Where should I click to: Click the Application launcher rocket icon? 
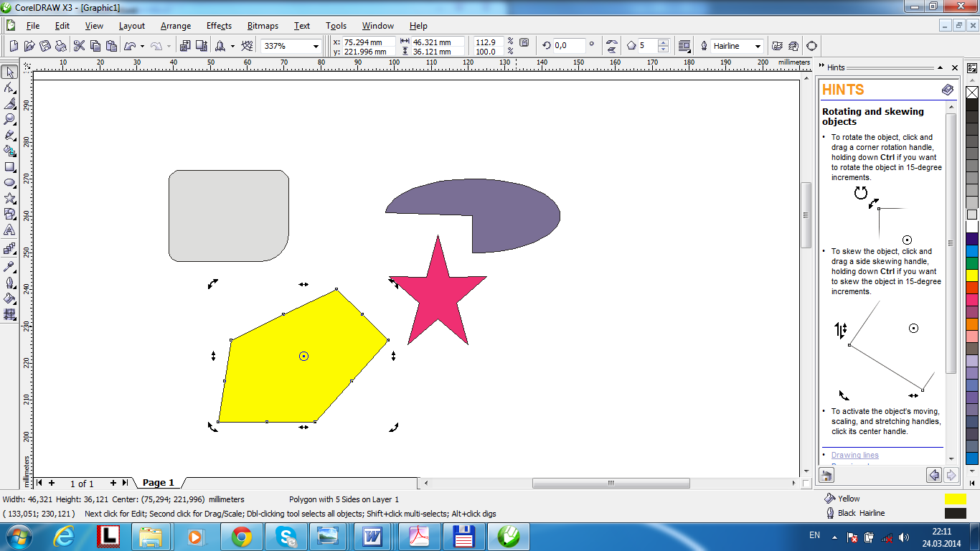click(220, 46)
